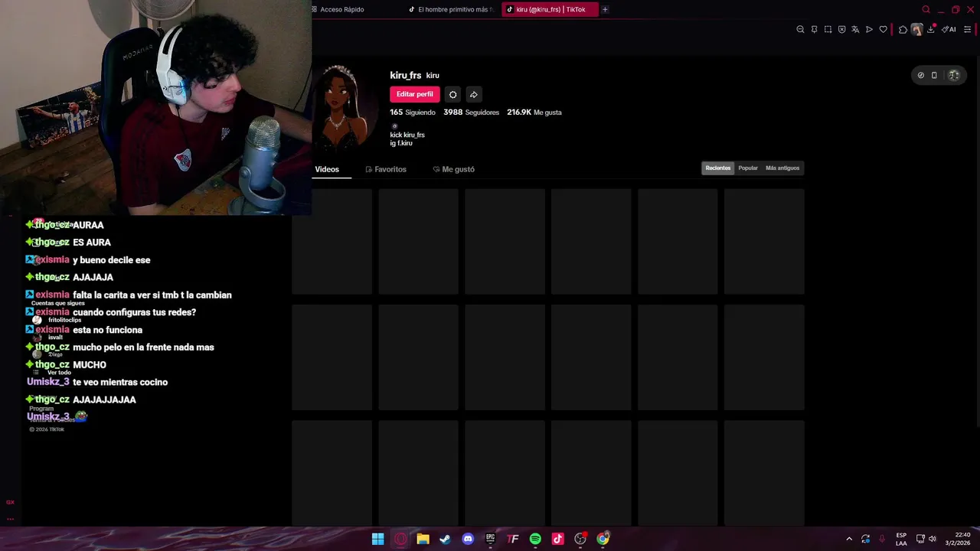
Task: Switch to the Favoritos tab
Action: tap(386, 169)
